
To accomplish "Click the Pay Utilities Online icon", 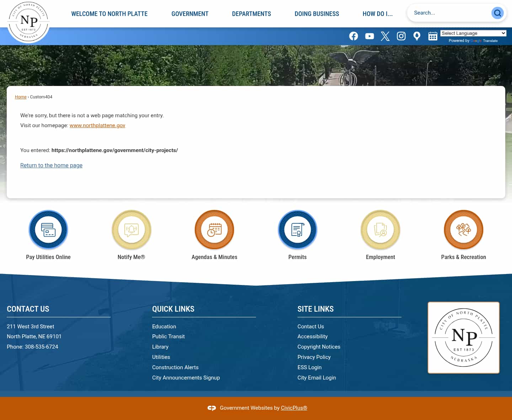I will (x=48, y=230).
